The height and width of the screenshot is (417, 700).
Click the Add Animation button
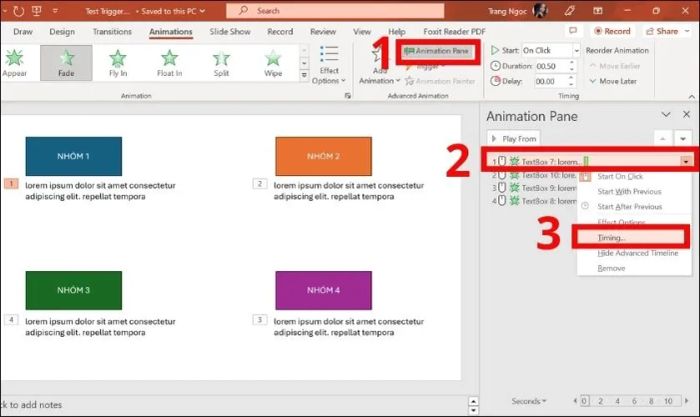[379, 66]
